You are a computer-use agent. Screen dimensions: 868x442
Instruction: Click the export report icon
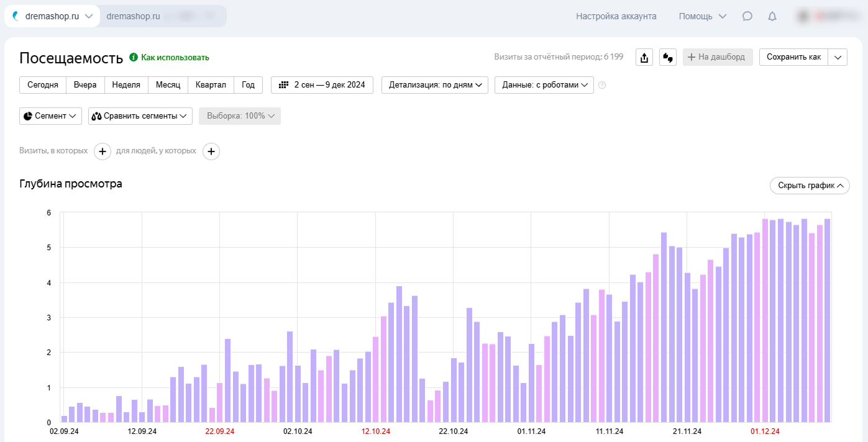pyautogui.click(x=644, y=58)
